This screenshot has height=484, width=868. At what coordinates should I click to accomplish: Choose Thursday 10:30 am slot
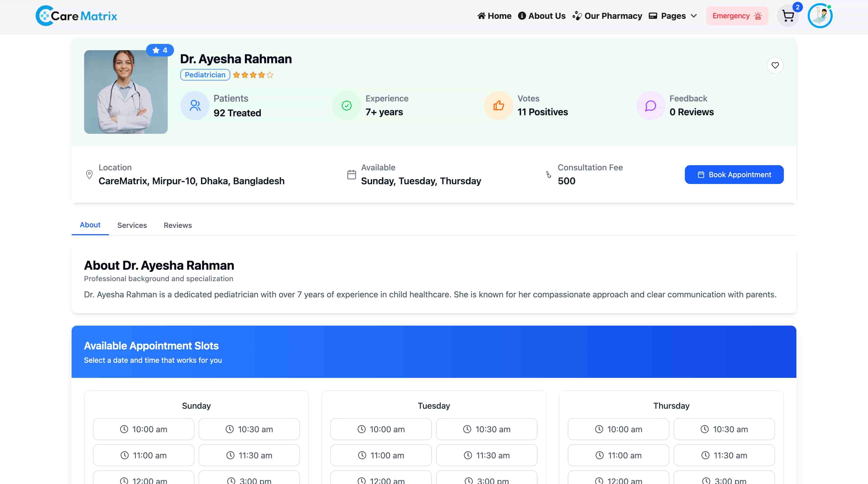[724, 429]
